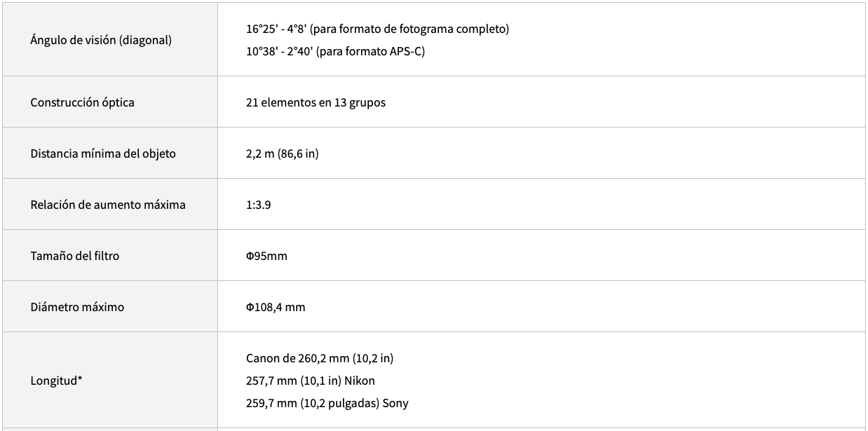This screenshot has height=431, width=868.
Task: Click the Tamaño del filtro label
Action: [75, 256]
